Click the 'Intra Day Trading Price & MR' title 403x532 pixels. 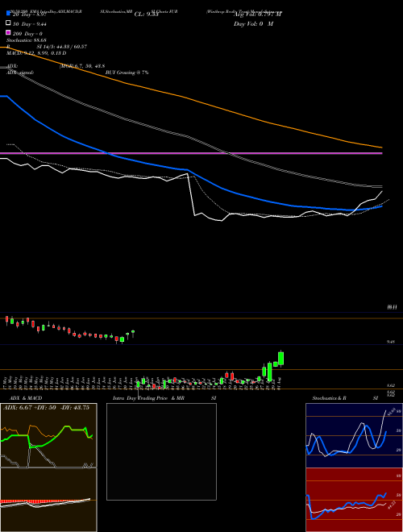pyautogui.click(x=148, y=398)
